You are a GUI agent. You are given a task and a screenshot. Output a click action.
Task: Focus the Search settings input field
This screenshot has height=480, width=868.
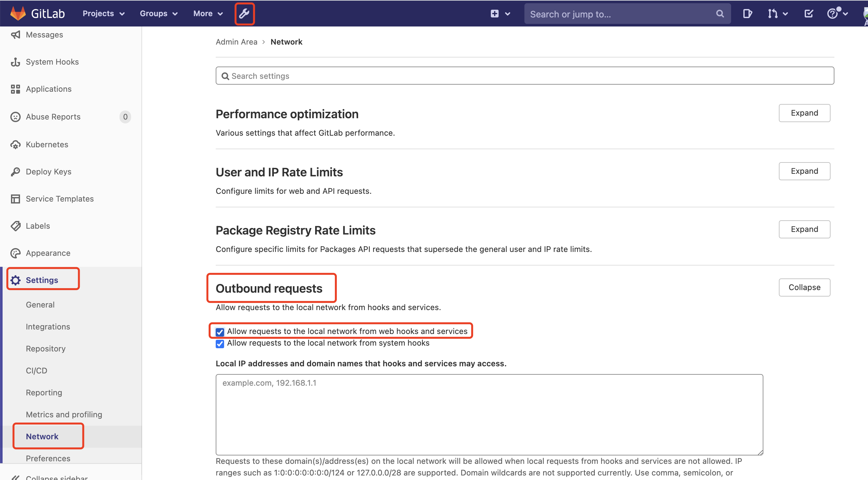coord(525,76)
